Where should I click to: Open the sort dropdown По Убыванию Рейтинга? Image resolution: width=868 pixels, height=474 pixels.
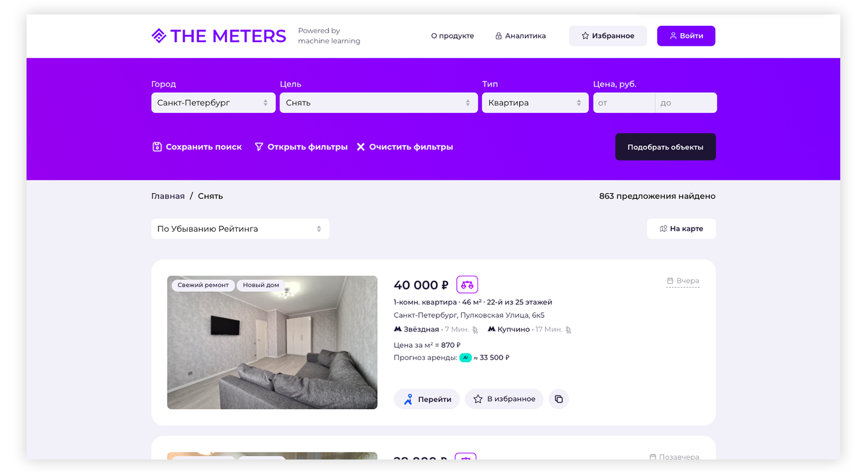tap(240, 229)
